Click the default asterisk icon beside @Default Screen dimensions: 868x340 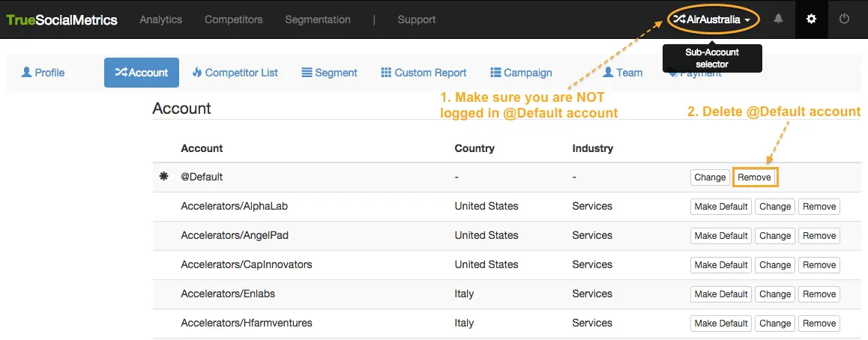pyautogui.click(x=164, y=177)
